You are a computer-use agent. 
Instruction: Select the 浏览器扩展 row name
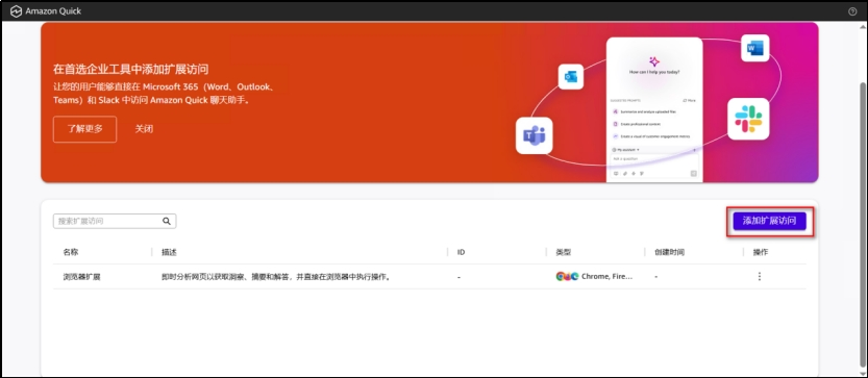[82, 277]
